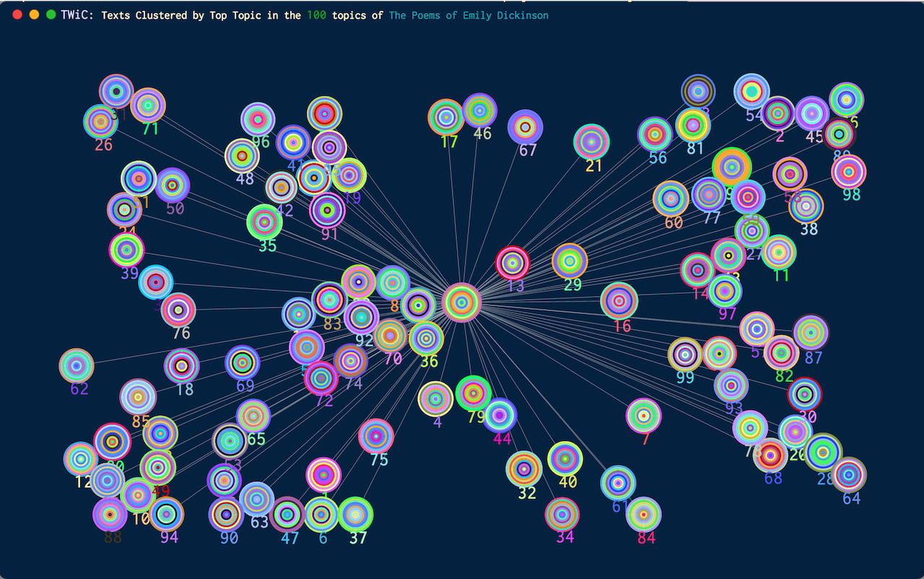
Task: Select topic cluster bullseye labeled 71
Action: 148,105
